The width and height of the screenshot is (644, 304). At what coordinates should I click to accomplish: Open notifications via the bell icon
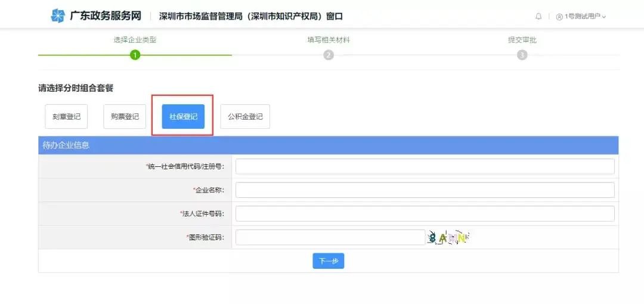[x=539, y=17]
